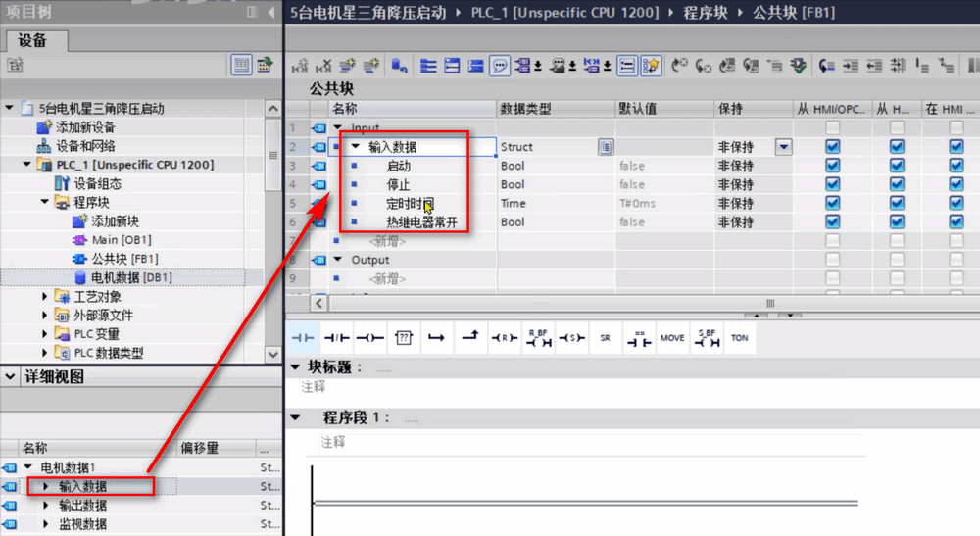Expand the 输出数据 node in detail view

(x=45, y=506)
